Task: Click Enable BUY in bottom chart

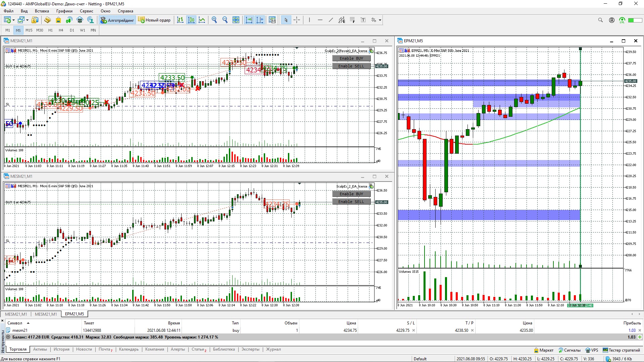Action: (351, 194)
